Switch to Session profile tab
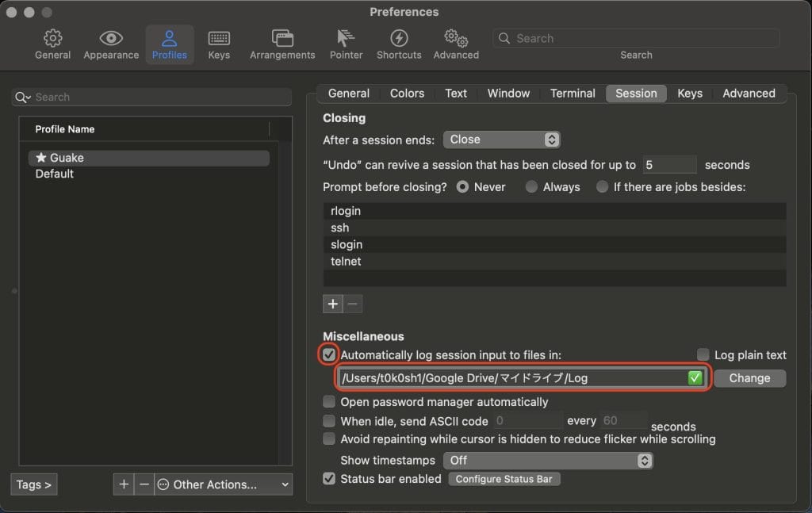Screen dimensions: 812x513 pos(636,94)
